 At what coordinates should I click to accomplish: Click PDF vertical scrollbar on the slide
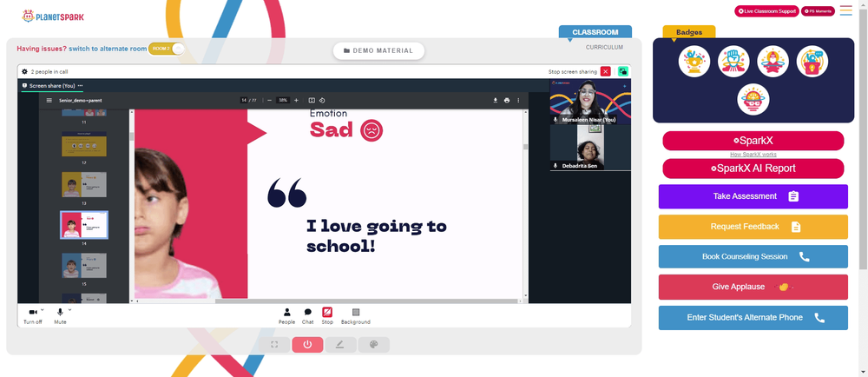tap(525, 147)
